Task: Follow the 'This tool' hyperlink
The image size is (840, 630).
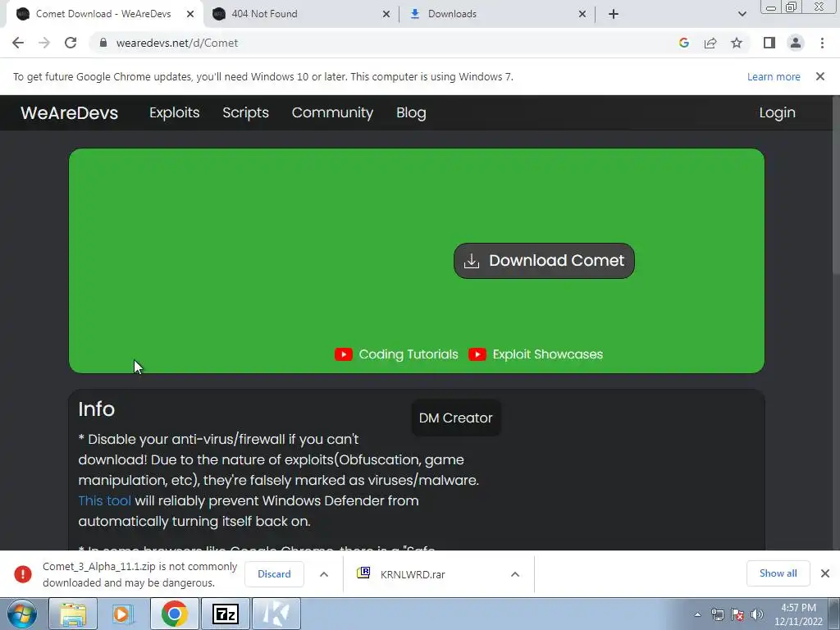Action: click(104, 501)
